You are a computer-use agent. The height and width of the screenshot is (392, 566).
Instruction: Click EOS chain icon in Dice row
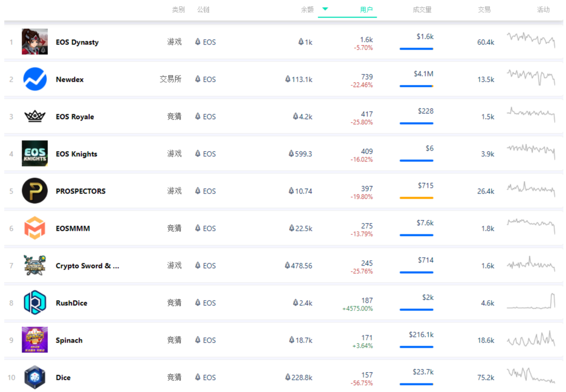(197, 377)
